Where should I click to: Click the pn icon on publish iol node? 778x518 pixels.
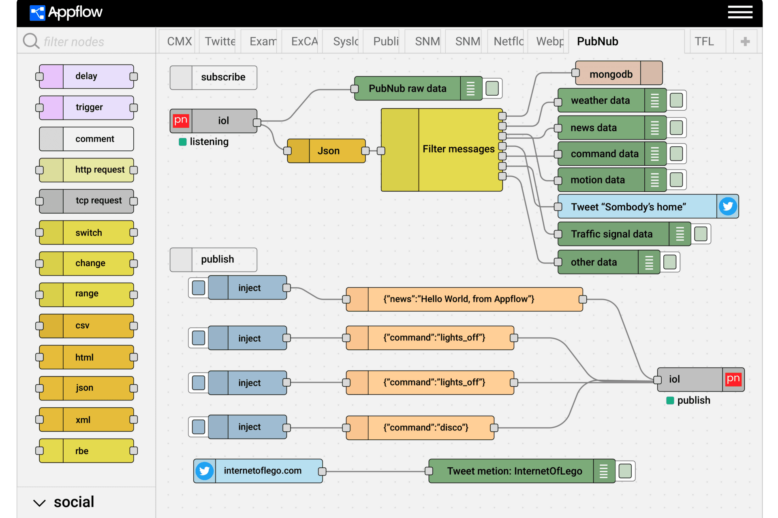click(x=733, y=379)
